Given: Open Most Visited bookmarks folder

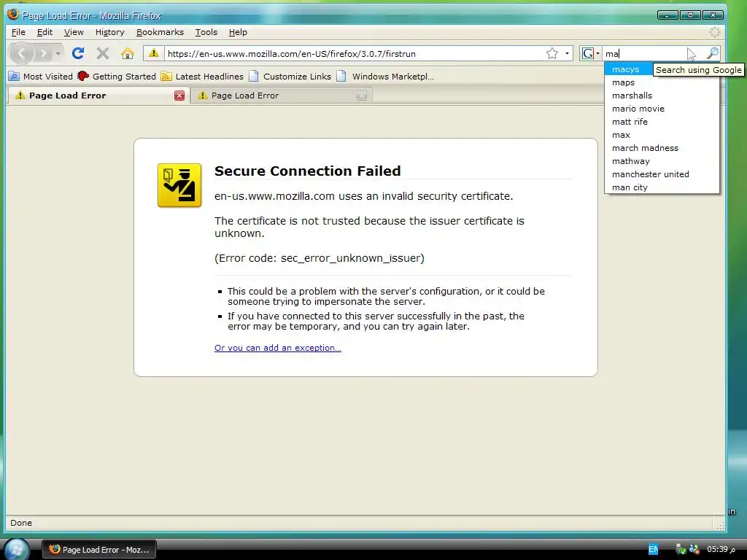Looking at the screenshot, I should coord(41,76).
